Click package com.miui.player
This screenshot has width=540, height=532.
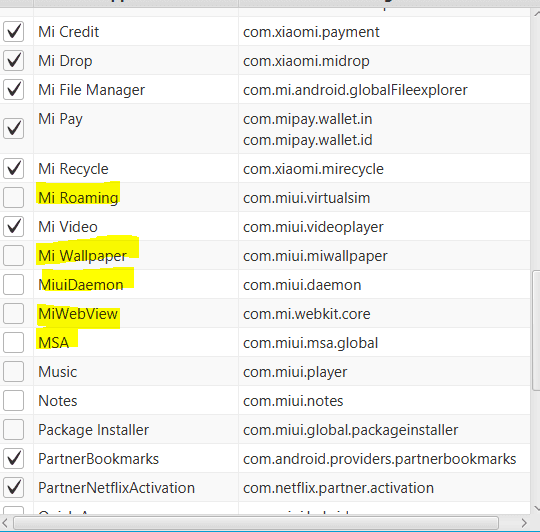coord(295,372)
